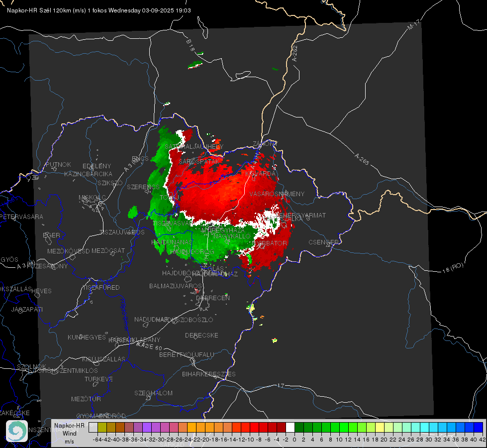Click the HAJDÚDOROG label
Viewport: 487px width, 448px height.
(x=192, y=251)
